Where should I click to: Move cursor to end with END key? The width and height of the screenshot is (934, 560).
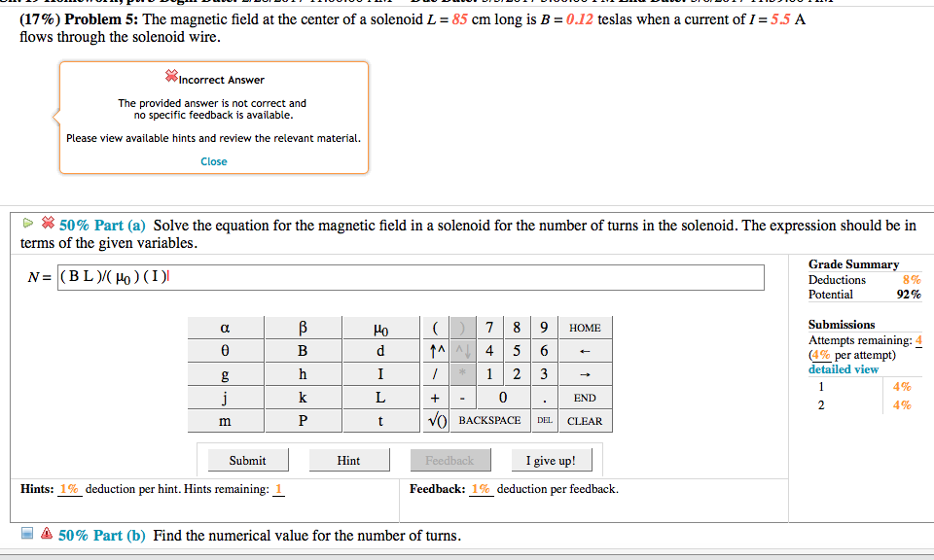pyautogui.click(x=585, y=398)
